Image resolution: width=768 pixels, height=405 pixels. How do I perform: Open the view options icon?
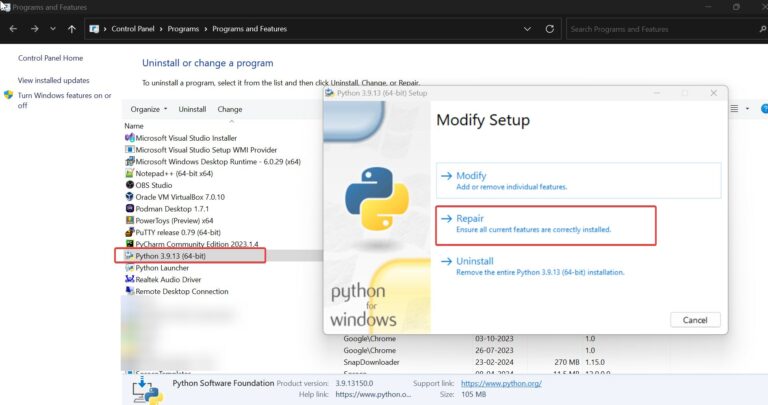coord(734,109)
